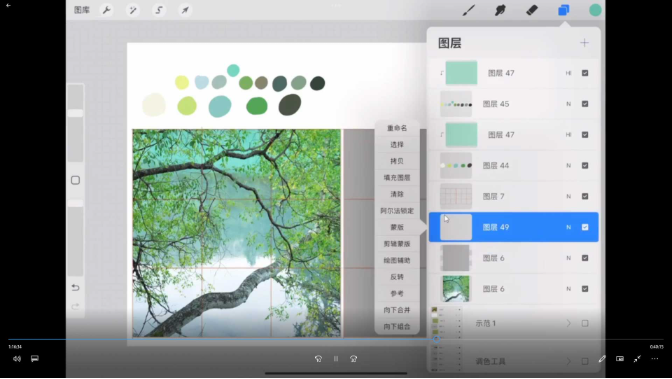
Task: Skip the video forward
Action: (353, 359)
